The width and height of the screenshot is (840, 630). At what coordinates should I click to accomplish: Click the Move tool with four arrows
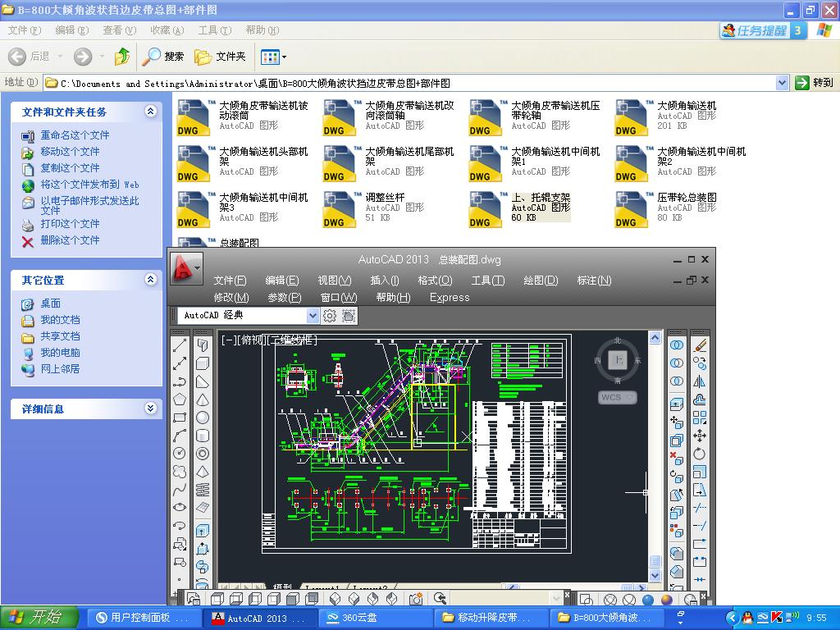click(700, 436)
